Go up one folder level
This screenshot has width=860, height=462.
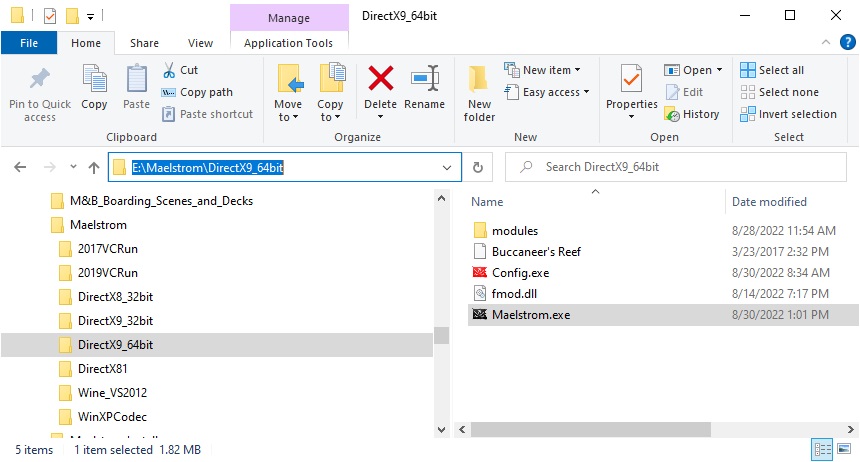point(94,168)
